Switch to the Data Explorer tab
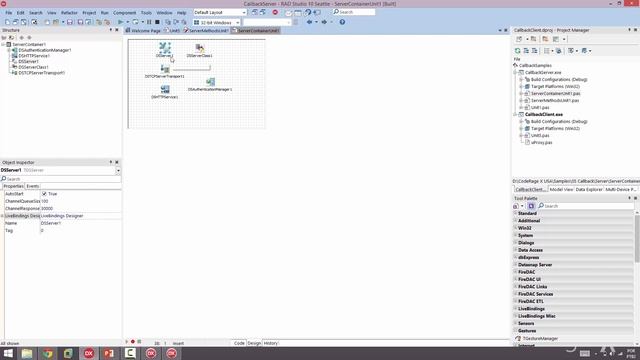 tap(589, 189)
